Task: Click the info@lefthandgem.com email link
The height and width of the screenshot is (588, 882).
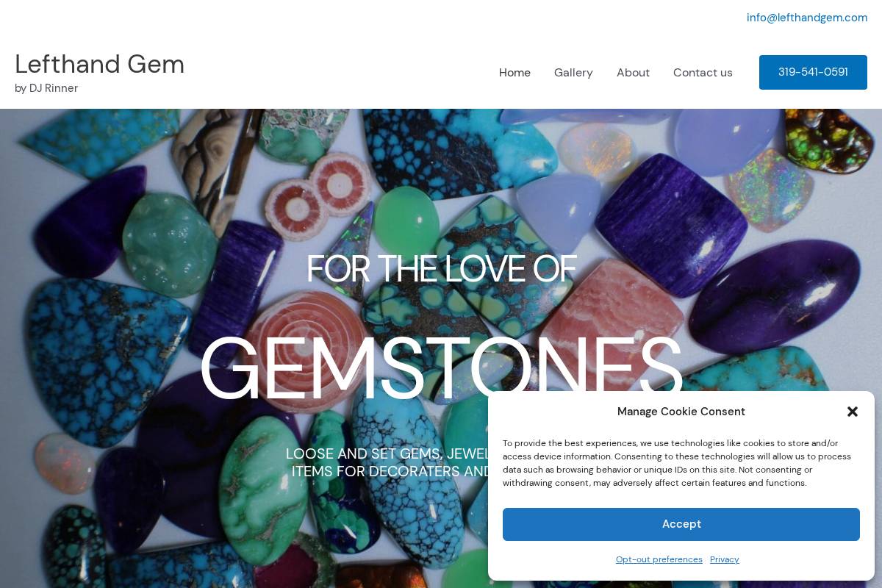Action: click(807, 18)
